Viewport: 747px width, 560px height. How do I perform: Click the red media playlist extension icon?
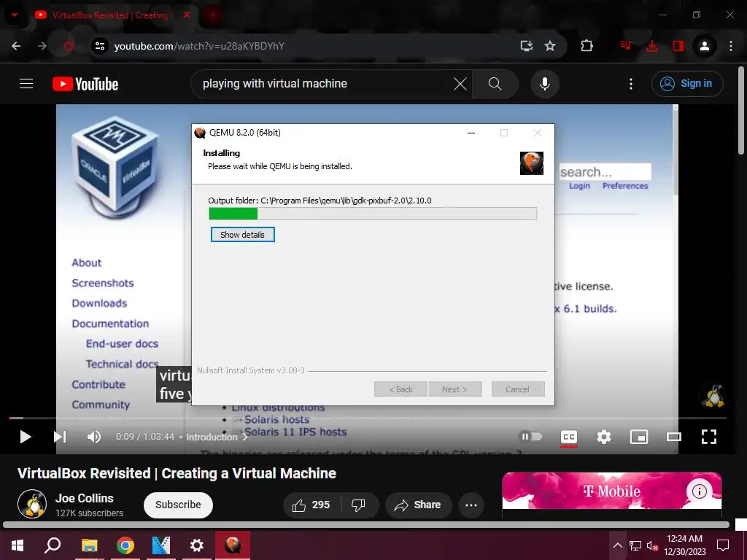coord(626,46)
